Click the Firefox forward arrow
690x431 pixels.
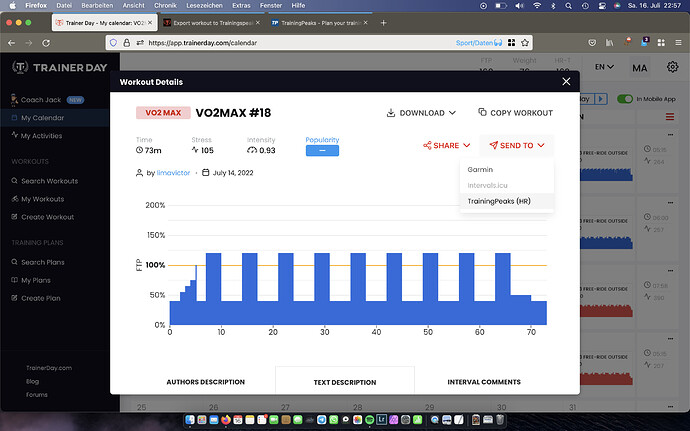pos(29,43)
